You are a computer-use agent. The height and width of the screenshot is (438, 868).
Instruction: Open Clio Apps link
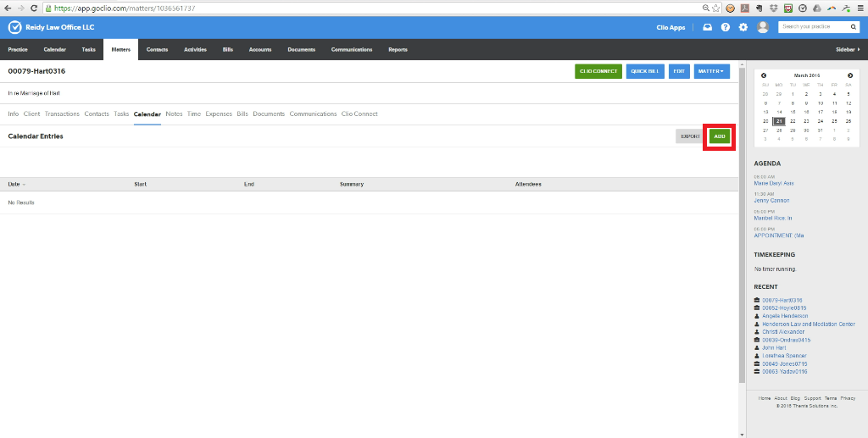(x=670, y=27)
